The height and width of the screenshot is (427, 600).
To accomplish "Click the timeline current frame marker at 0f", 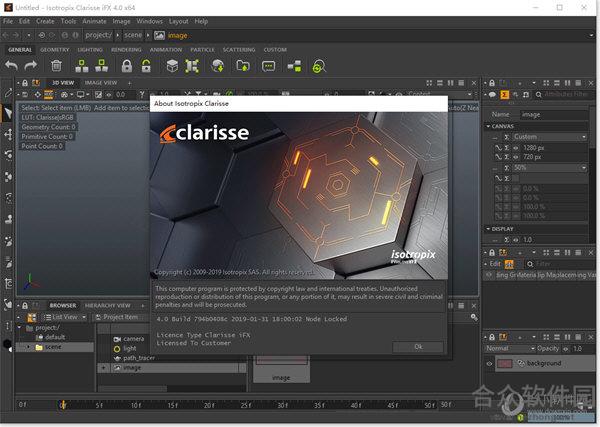I will [x=63, y=405].
